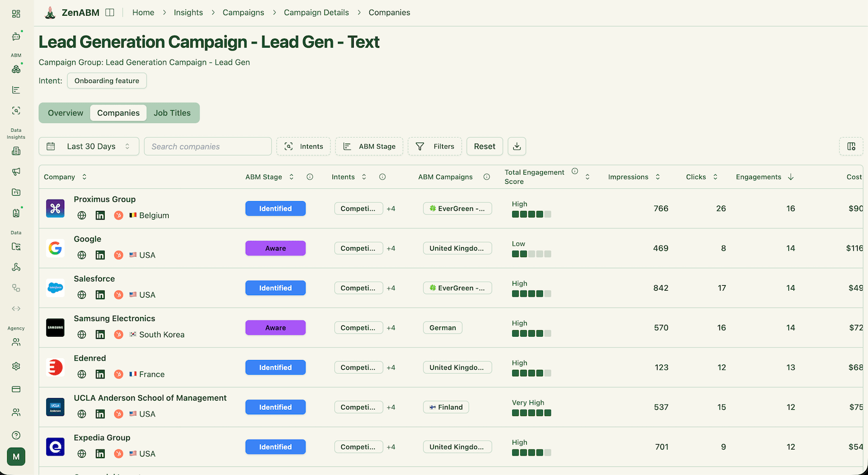This screenshot has width=868, height=475.
Task: Click Salesforce Identified stage badge
Action: click(276, 288)
